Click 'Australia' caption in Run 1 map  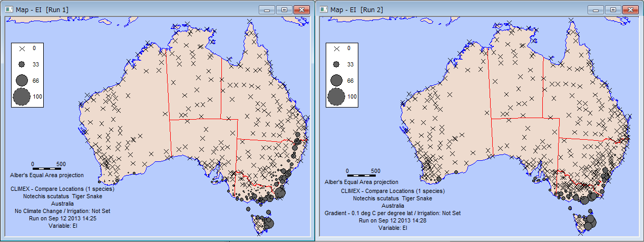click(62, 204)
